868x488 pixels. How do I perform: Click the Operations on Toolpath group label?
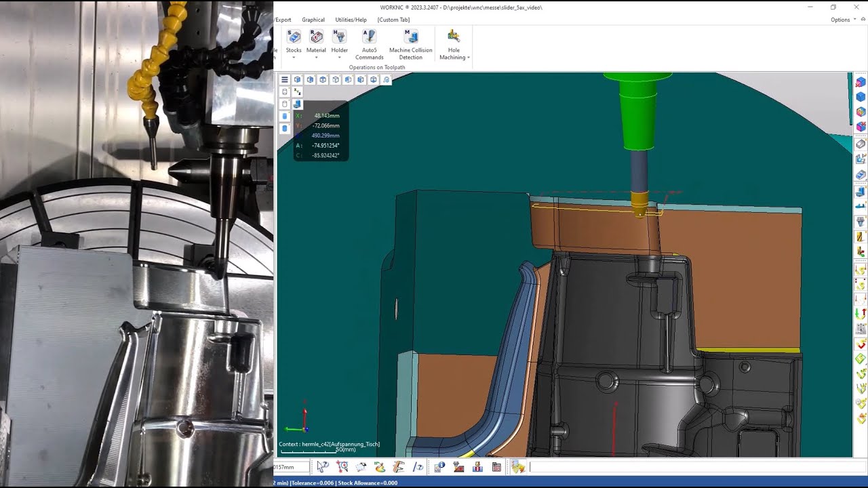pyautogui.click(x=377, y=67)
